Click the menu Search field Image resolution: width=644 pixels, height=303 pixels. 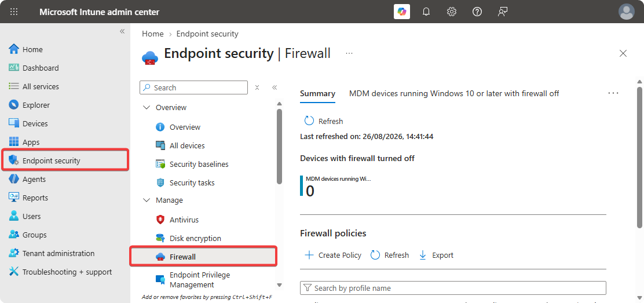pyautogui.click(x=194, y=87)
